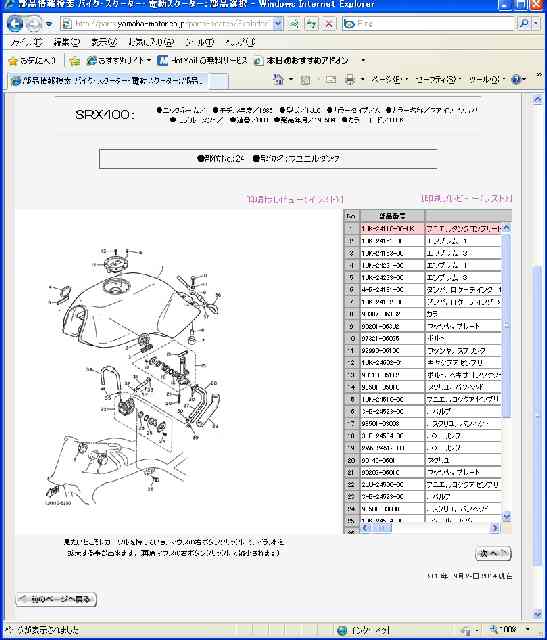This screenshot has width=547, height=640.
Task: Open the おすすめサイト favorites bar item
Action: click(x=118, y=61)
